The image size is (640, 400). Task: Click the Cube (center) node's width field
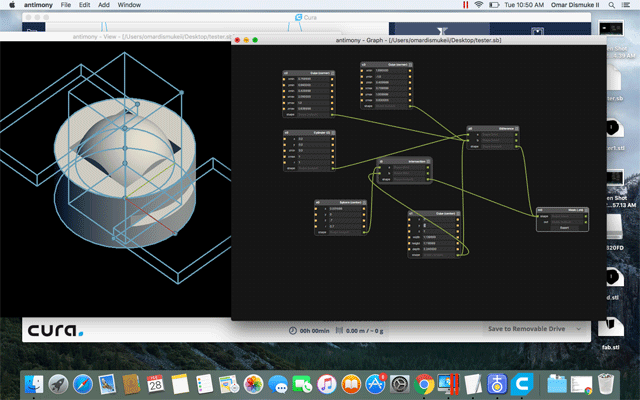(x=438, y=237)
